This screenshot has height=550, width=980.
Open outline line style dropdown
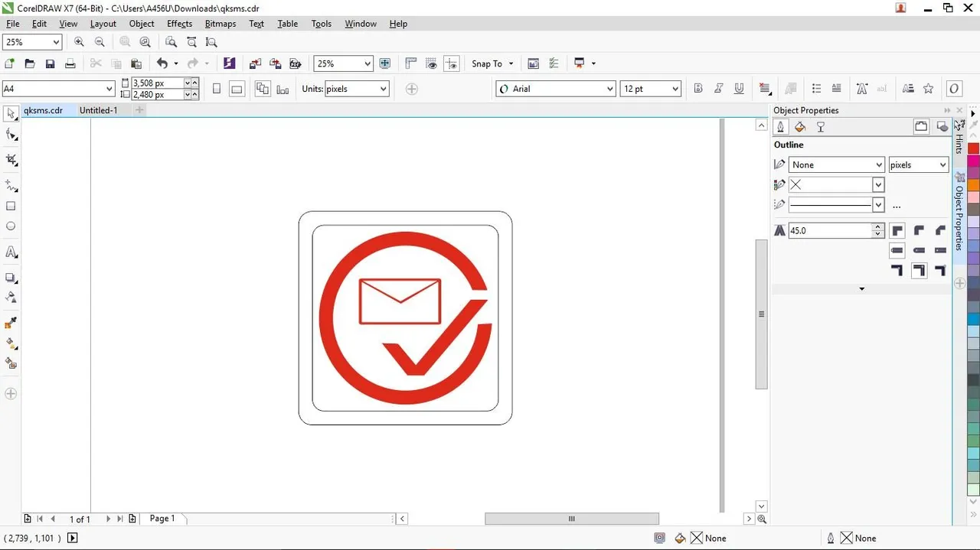(878, 204)
